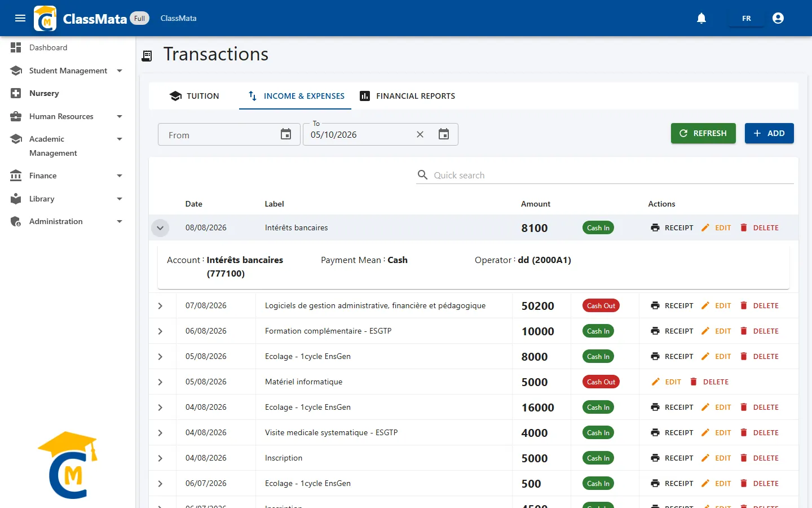Click the Label column header
Viewport: 812px width, 508px height.
pos(275,204)
